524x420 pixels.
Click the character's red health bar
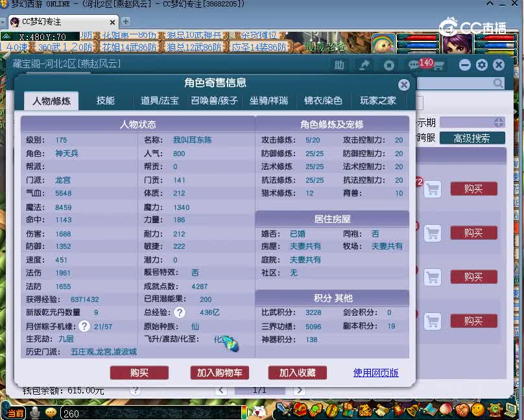496,37
